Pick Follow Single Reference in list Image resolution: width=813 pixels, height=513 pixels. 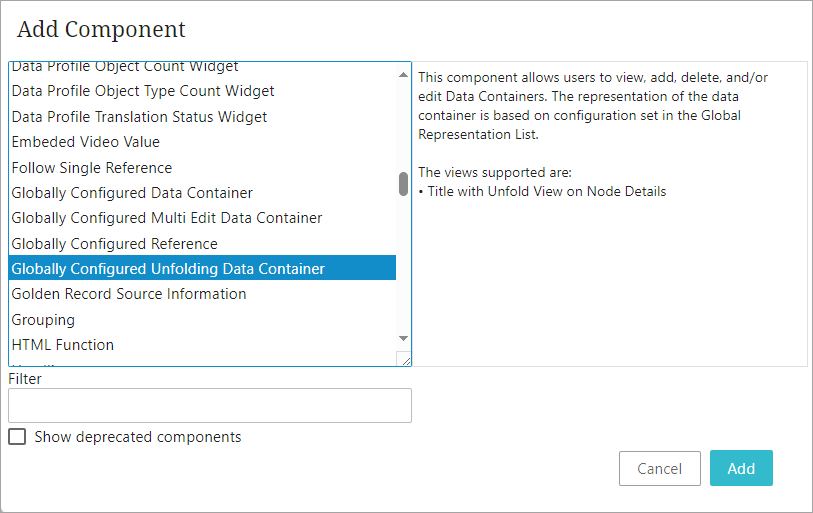(x=91, y=168)
